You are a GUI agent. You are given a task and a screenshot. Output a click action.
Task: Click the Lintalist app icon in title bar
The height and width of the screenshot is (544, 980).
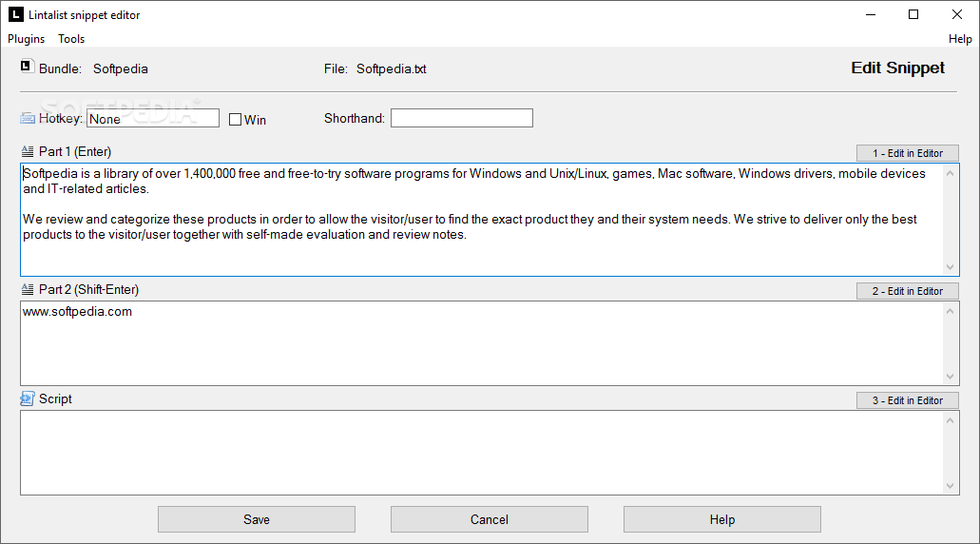pos(15,14)
